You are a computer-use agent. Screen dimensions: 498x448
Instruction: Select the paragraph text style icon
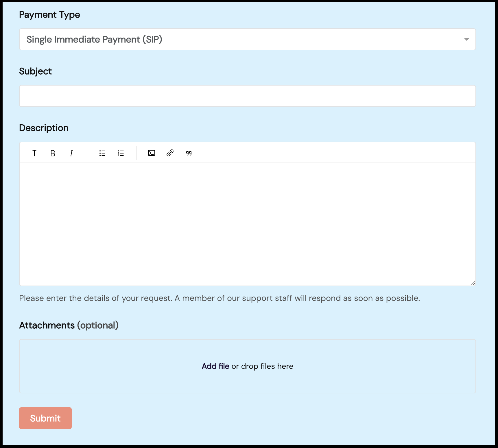click(34, 153)
